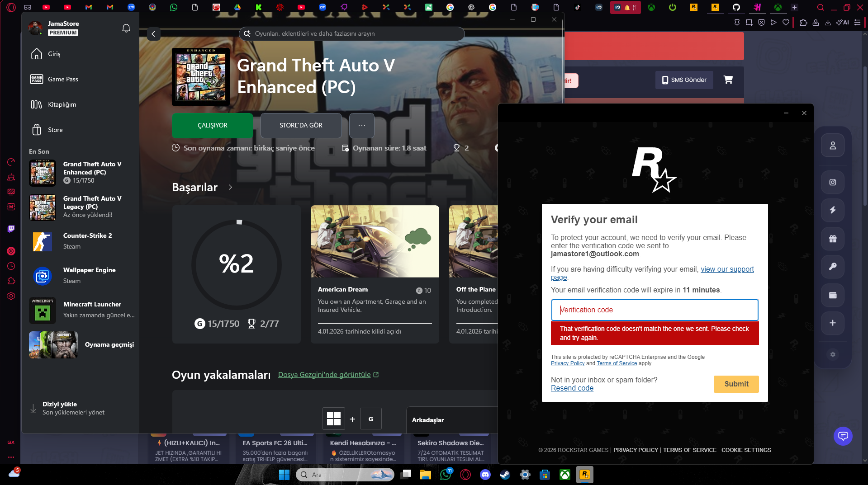The height and width of the screenshot is (485, 868).
Task: Select Grand Theft Auto V Enhanced in recents
Action: coord(80,173)
